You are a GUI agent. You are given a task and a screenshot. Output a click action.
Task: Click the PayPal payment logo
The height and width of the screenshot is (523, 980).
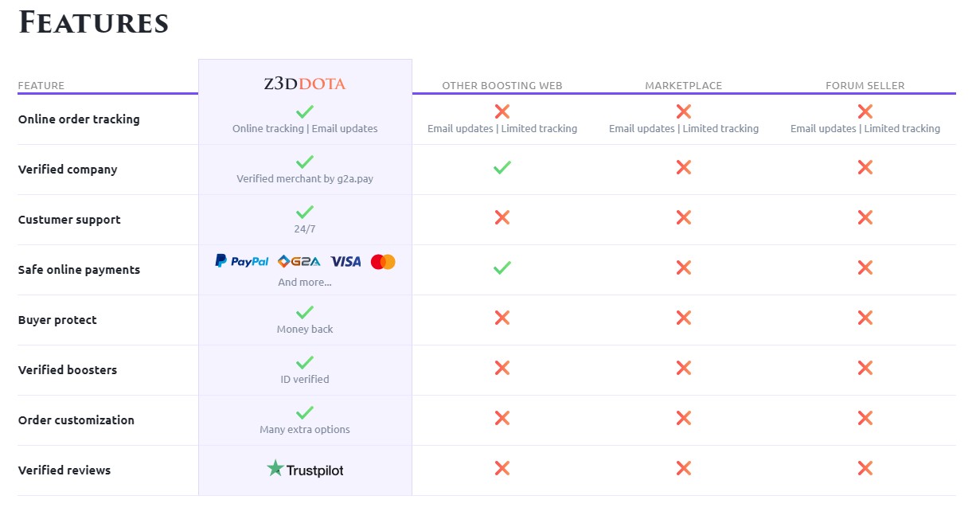click(x=242, y=261)
